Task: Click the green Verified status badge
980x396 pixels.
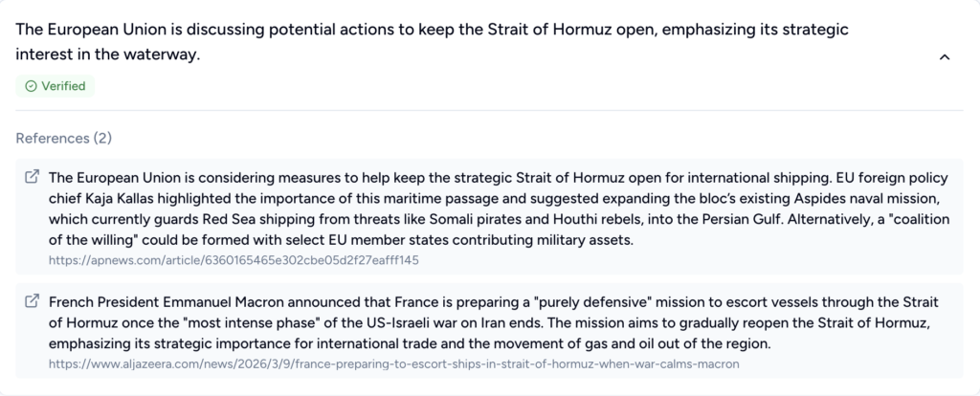Action: 55,86
